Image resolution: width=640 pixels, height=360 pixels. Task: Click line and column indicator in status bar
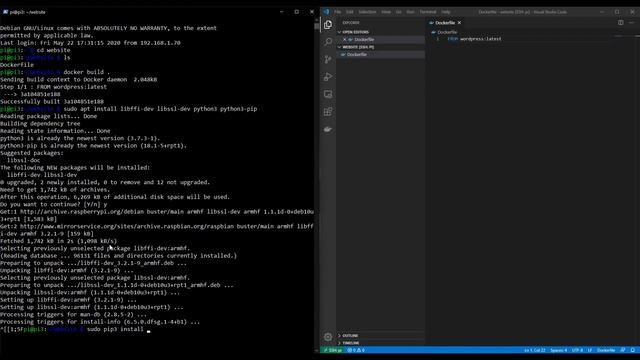[535, 350]
